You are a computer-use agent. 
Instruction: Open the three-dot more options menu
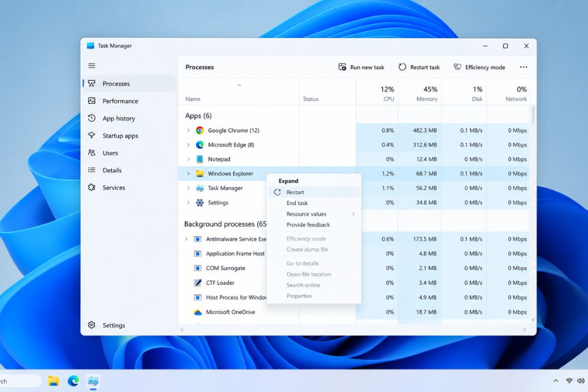(524, 67)
